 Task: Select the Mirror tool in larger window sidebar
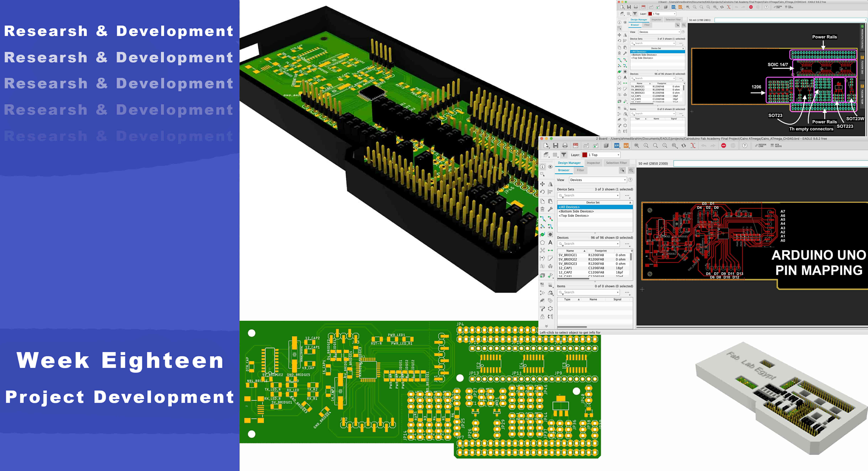pos(550,184)
